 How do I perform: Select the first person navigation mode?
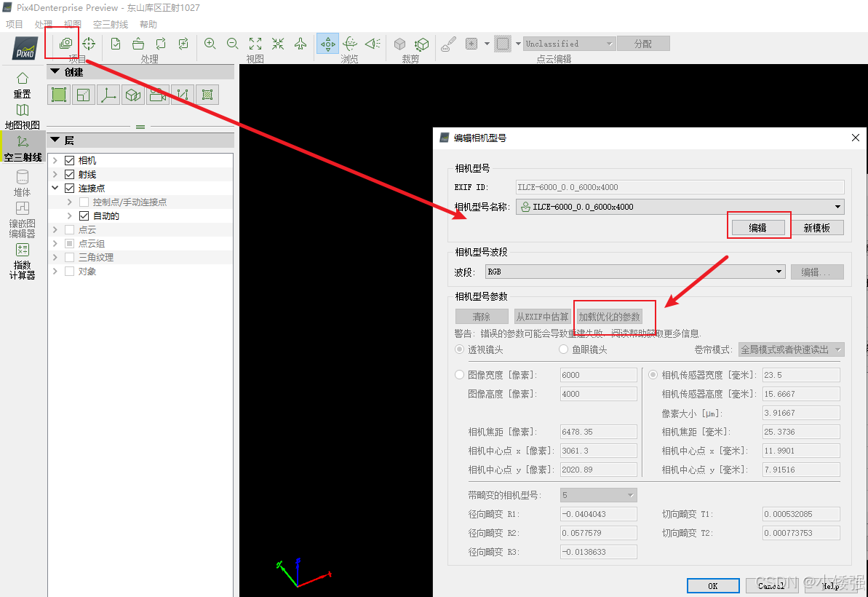tap(373, 43)
